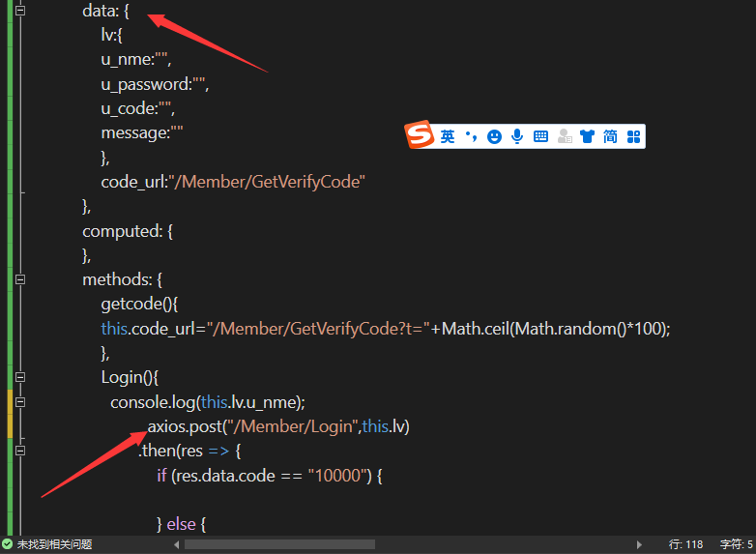Toggle the 英 English/Chinese input mode
756x554 pixels.
[x=448, y=137]
